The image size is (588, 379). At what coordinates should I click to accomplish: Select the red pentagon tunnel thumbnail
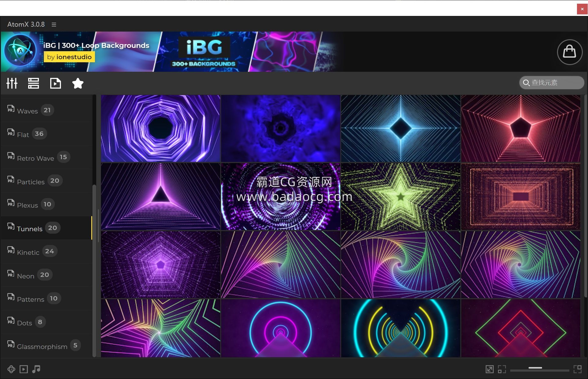(x=521, y=128)
